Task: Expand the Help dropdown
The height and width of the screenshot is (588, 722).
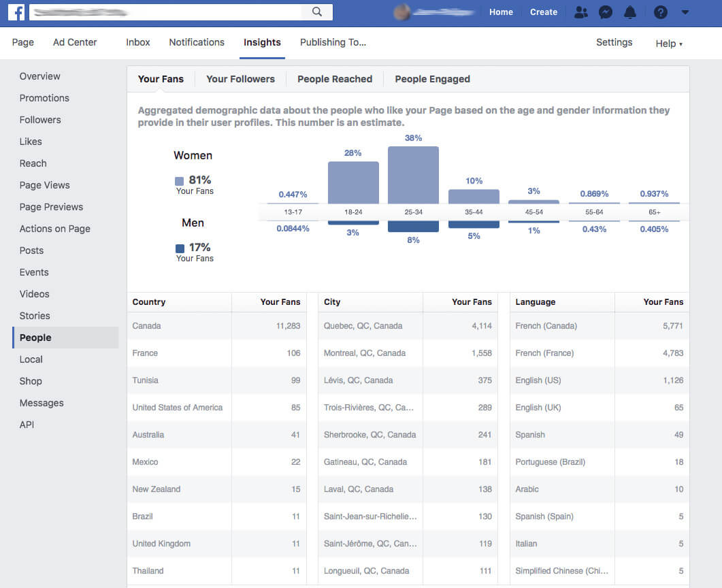Action: [x=669, y=44]
